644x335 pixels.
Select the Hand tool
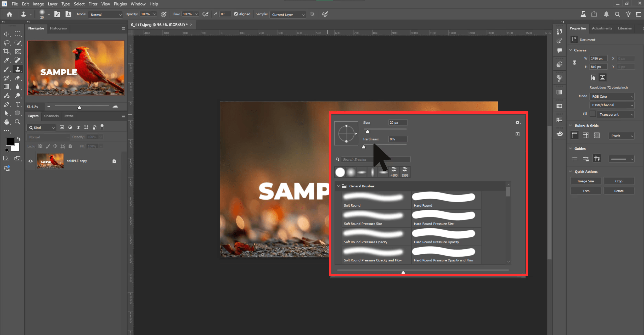6,122
